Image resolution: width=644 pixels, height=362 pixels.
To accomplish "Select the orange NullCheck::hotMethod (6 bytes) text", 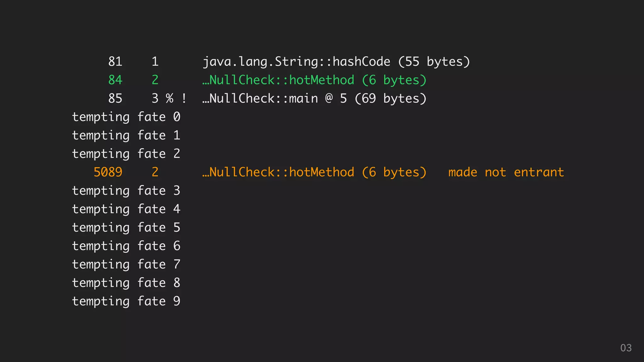I will 314,172.
